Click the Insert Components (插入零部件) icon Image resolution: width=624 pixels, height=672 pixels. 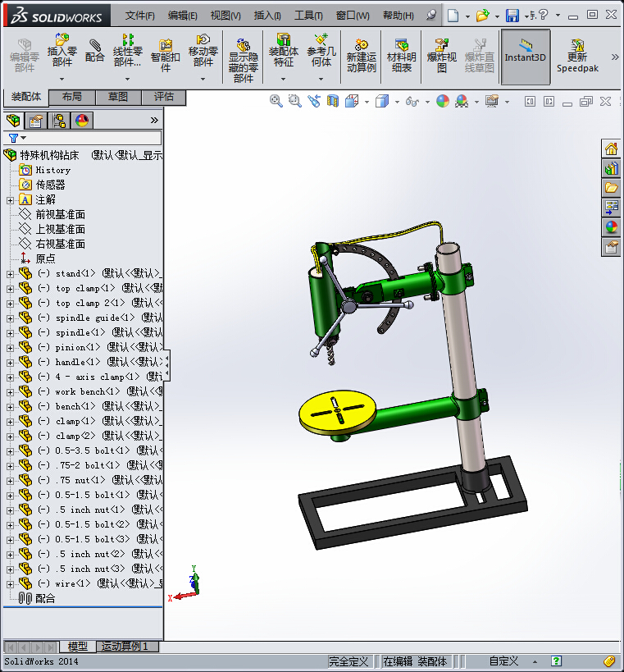click(62, 50)
